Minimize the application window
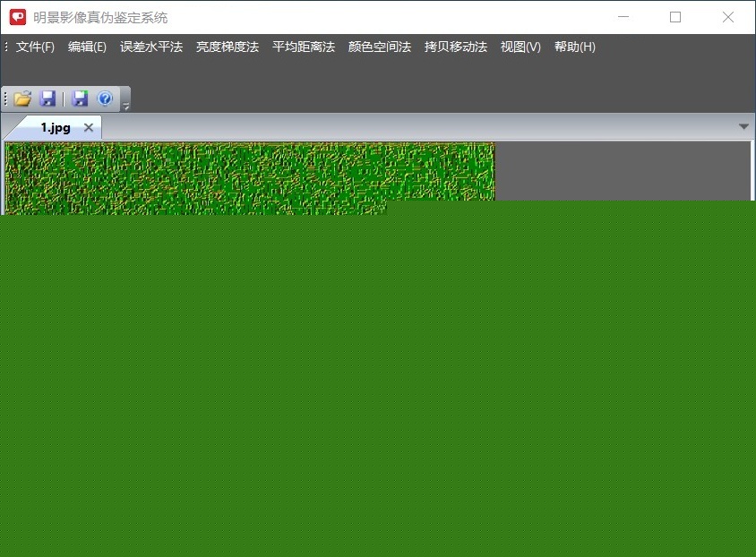 623,17
